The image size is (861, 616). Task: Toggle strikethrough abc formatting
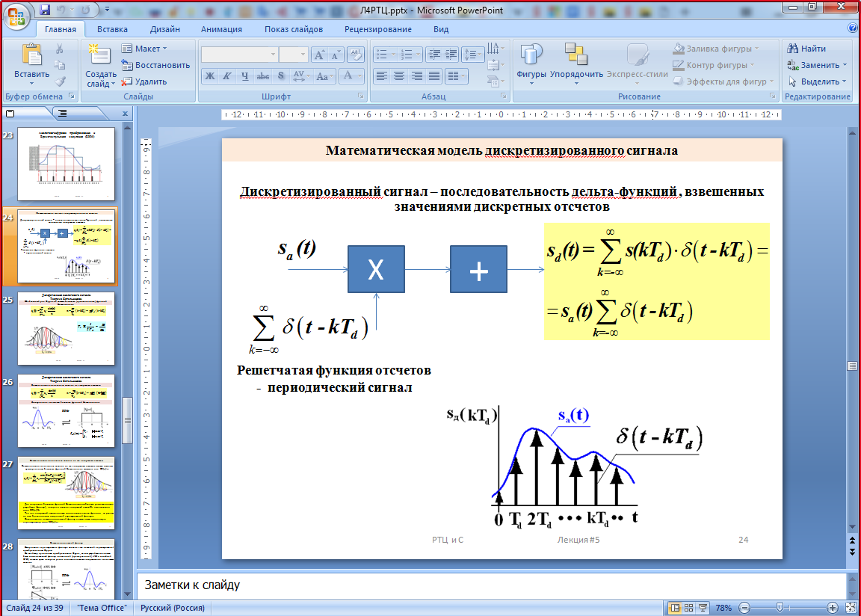263,76
